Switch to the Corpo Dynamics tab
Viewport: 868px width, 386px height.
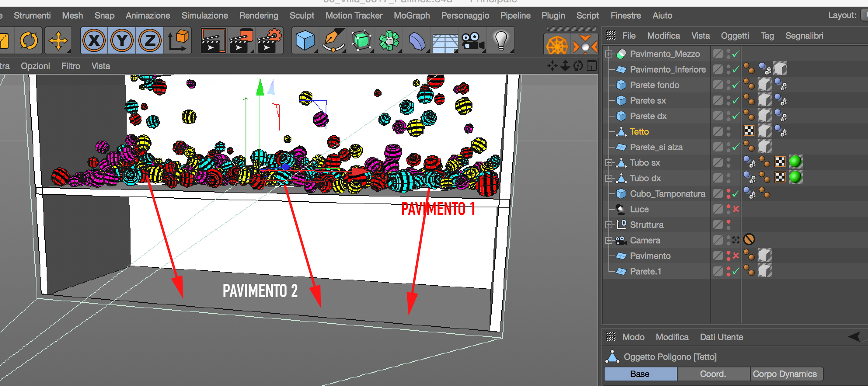[785, 374]
